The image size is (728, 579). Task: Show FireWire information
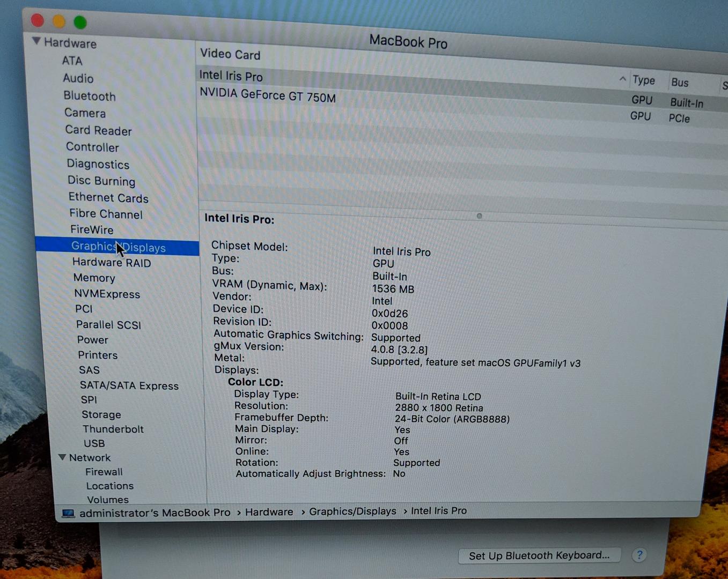click(x=92, y=229)
